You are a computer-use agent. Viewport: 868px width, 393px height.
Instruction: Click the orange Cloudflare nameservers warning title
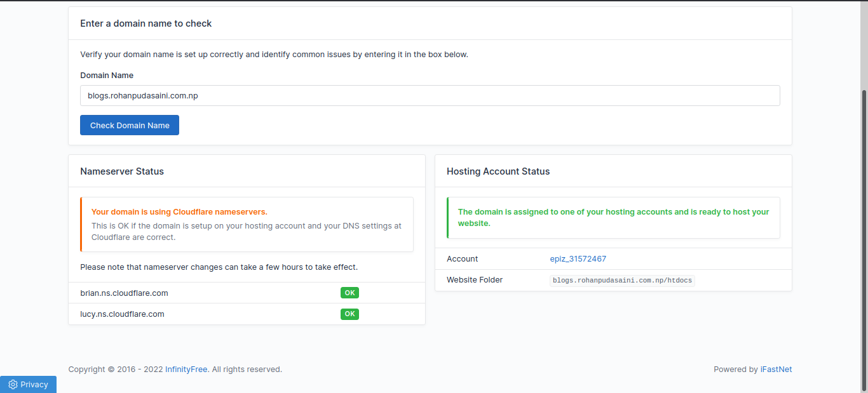coord(179,211)
